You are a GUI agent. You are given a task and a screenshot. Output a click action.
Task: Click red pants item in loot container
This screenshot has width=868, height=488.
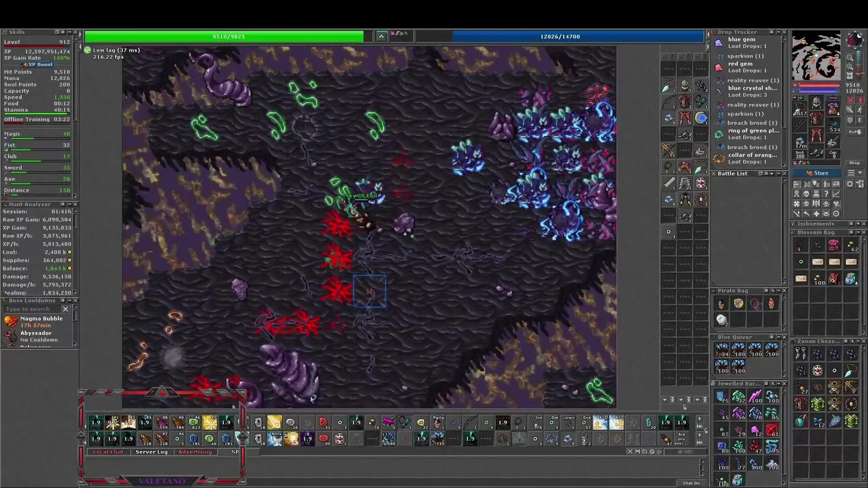click(684, 117)
